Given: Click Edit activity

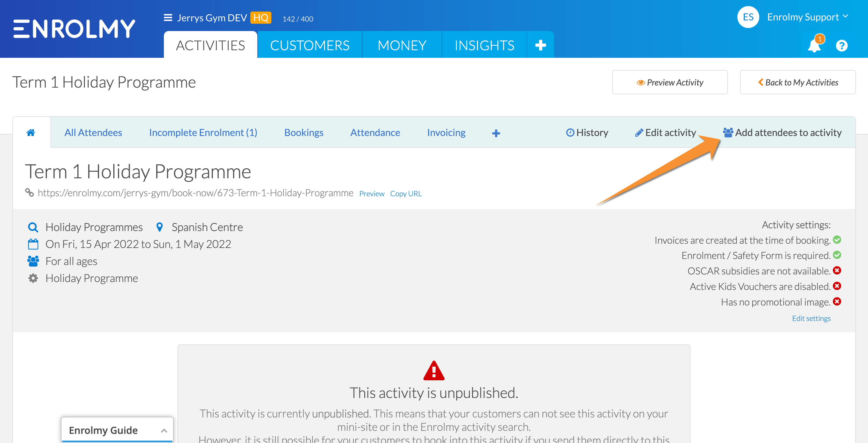Looking at the screenshot, I should click(x=665, y=133).
